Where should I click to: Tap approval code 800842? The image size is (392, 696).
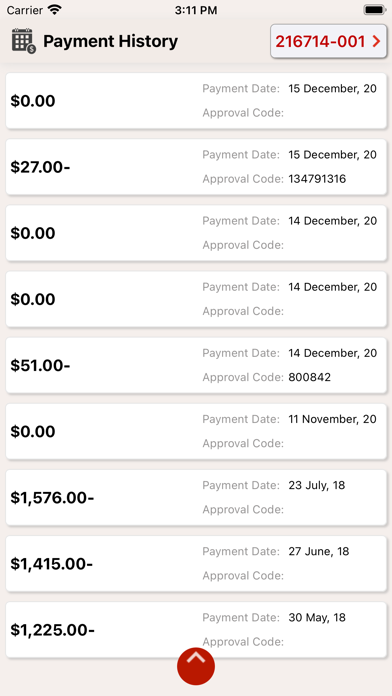[309, 377]
